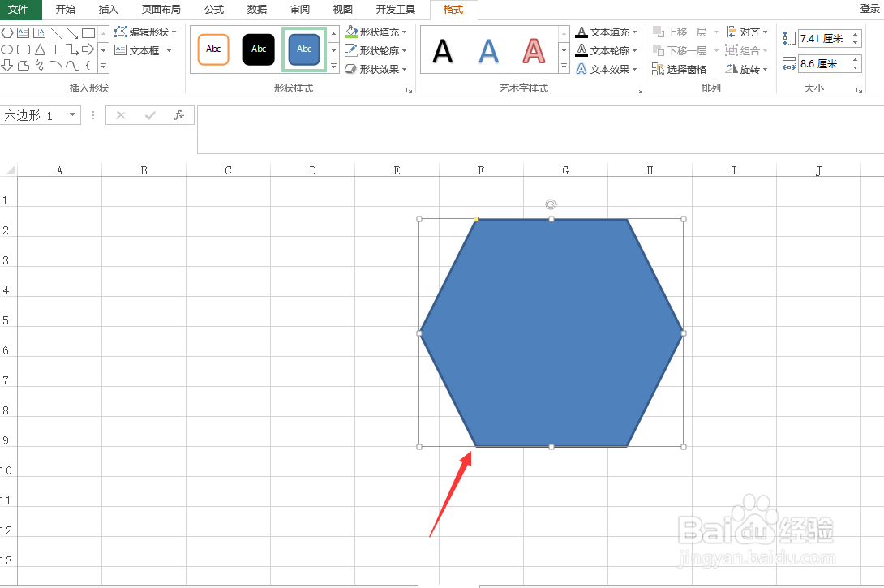Click the insert function fx button

click(179, 115)
